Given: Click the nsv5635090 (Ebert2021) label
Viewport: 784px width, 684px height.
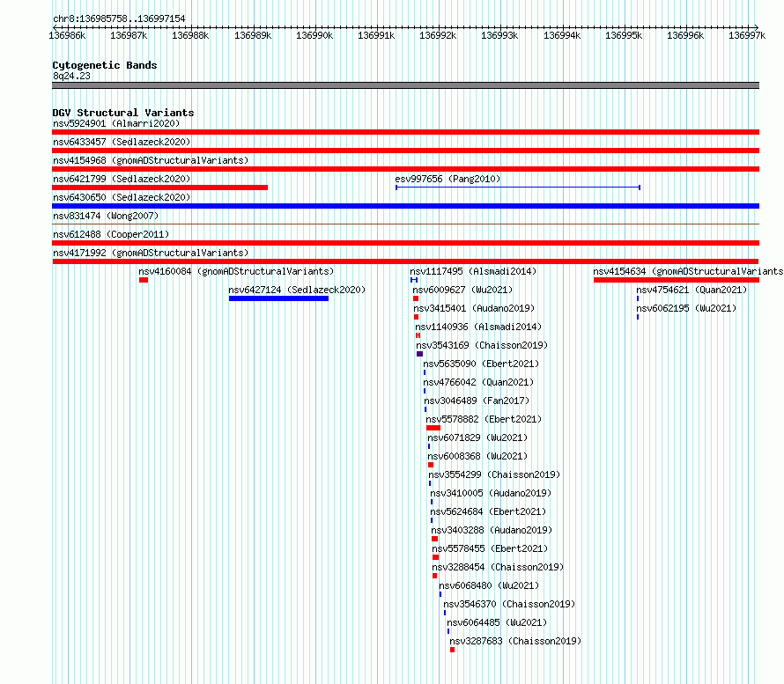Looking at the screenshot, I should tap(481, 364).
